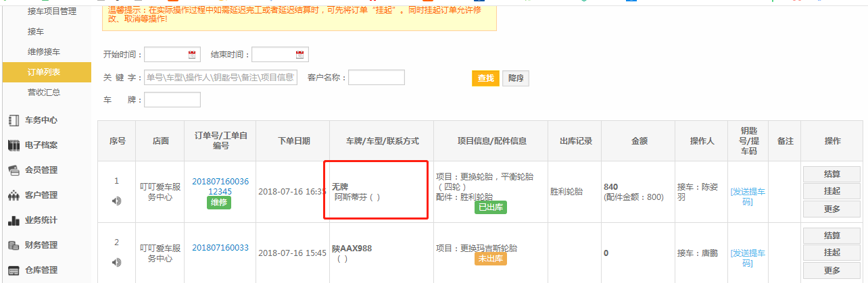Open 更多 options for first order
Screen dimensions: 868x283
pyautogui.click(x=831, y=209)
